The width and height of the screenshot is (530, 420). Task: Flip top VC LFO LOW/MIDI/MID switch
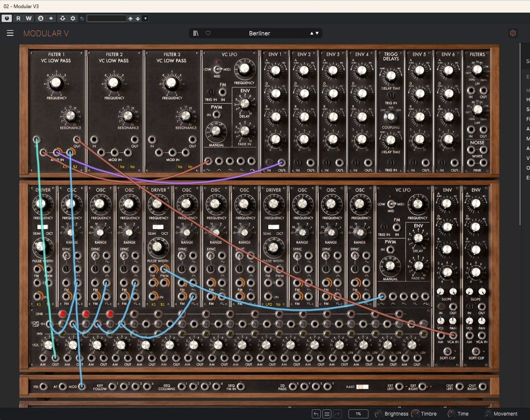click(x=217, y=69)
